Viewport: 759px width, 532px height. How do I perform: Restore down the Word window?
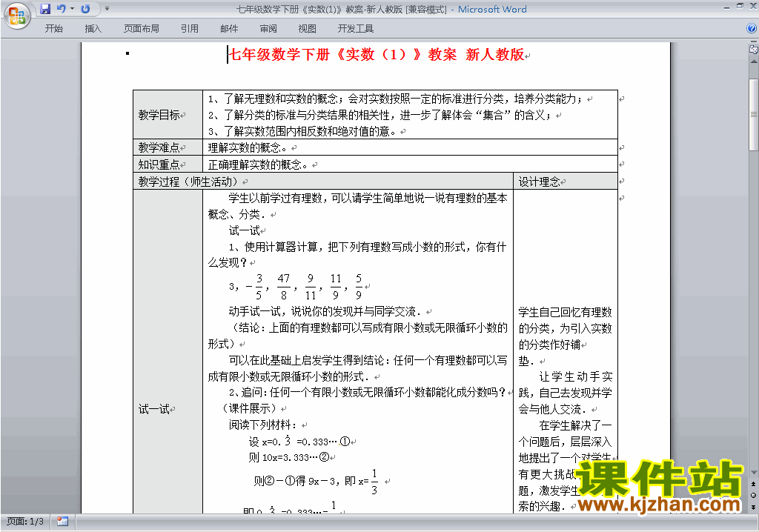pos(740,6)
